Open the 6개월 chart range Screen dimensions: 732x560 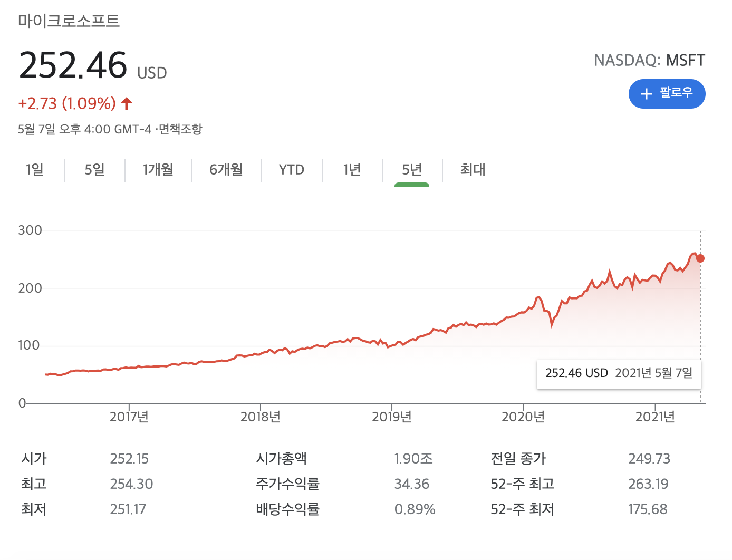pyautogui.click(x=226, y=170)
